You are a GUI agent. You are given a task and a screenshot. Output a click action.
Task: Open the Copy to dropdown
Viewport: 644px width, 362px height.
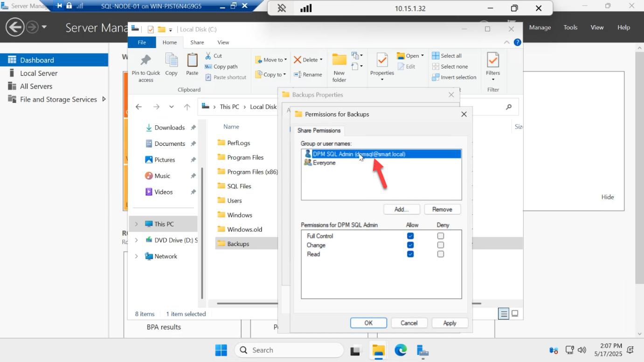tap(270, 75)
